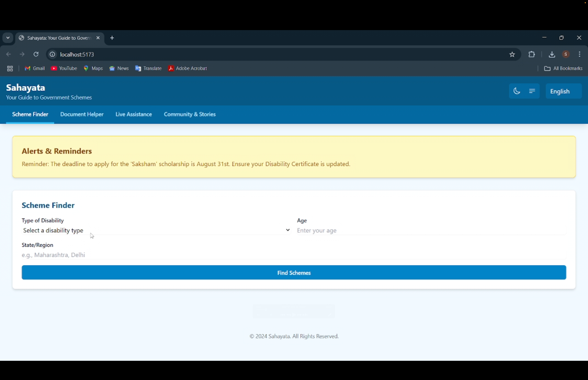This screenshot has width=588, height=380.
Task: Open the downloads icon in the toolbar
Action: pyautogui.click(x=552, y=55)
